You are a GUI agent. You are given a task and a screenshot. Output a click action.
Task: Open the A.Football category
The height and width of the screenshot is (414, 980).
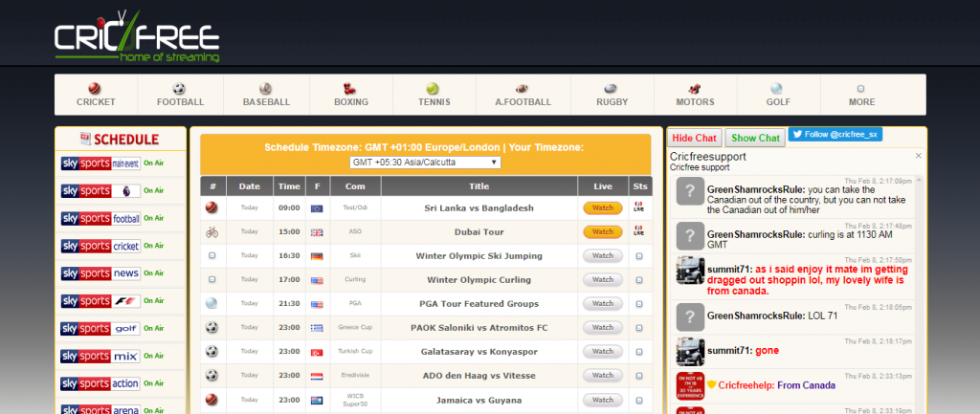[523, 95]
